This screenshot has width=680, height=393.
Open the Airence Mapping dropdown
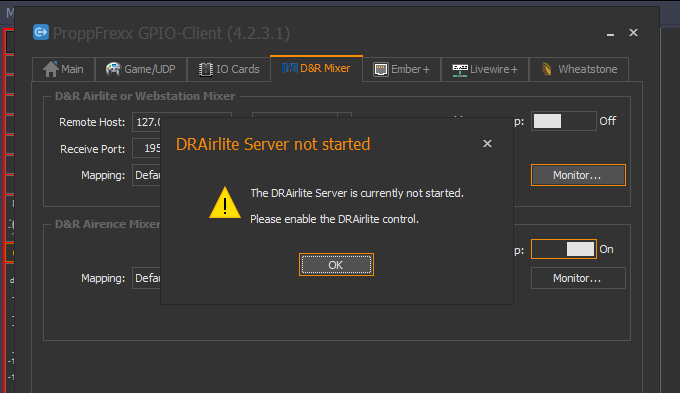click(x=147, y=278)
